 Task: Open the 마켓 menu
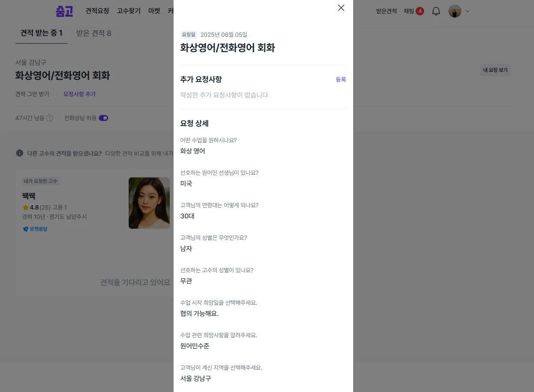[154, 11]
